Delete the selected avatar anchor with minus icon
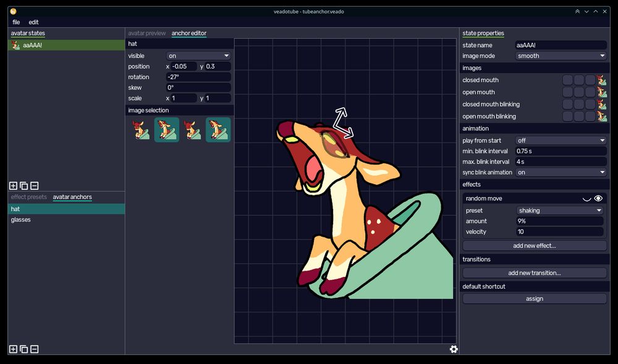The height and width of the screenshot is (364, 618). (35, 349)
